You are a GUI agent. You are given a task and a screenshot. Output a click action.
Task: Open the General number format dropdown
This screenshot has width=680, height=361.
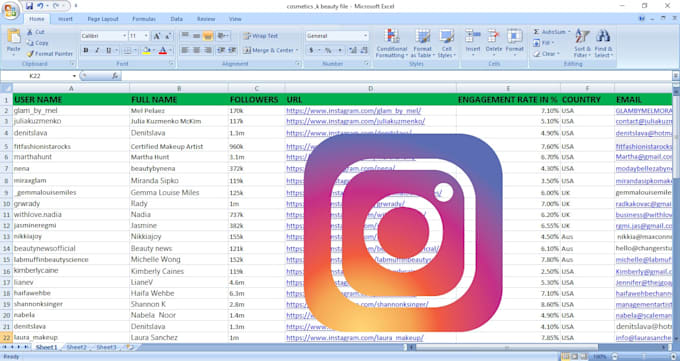(366, 36)
